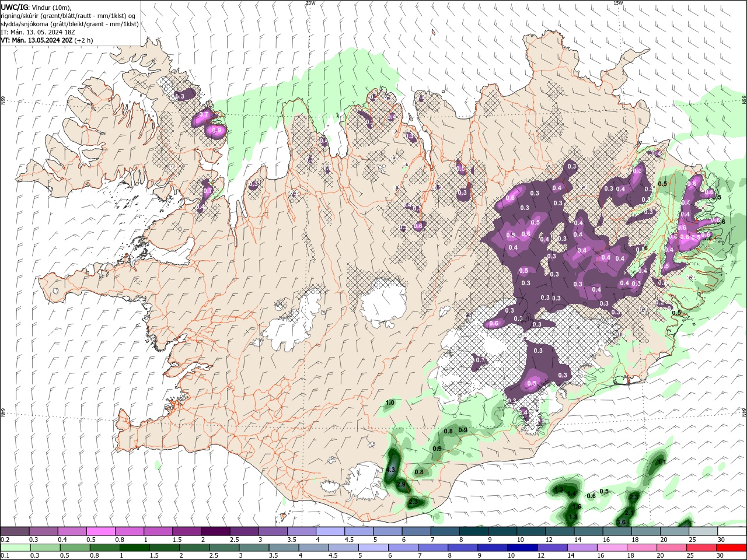The height and width of the screenshot is (560, 747).
Task: Click the 'slydda/snjókoma (grátt/bleikt/grænt - mm/1klst)' line
Action: [69, 24]
